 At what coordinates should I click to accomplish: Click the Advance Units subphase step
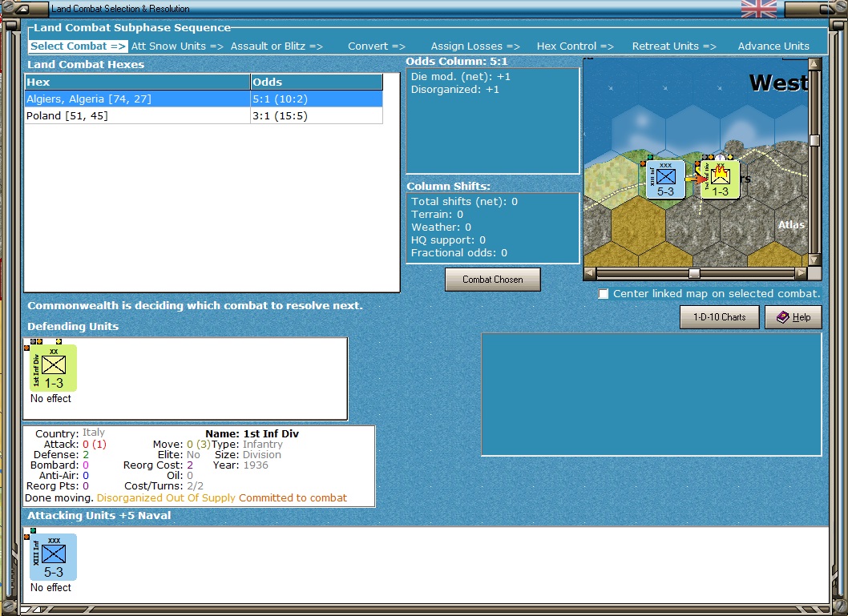[774, 46]
